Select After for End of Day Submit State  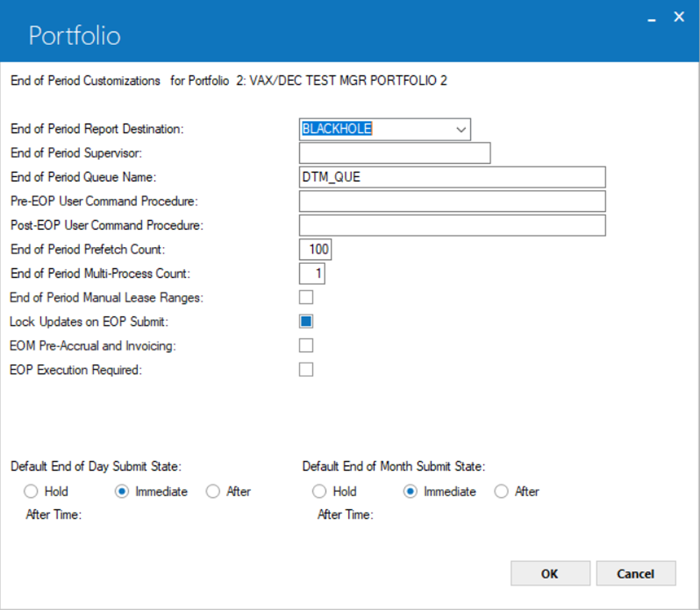click(x=213, y=492)
